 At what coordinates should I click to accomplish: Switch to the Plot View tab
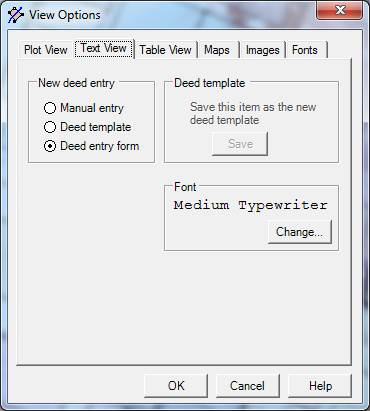(x=46, y=50)
